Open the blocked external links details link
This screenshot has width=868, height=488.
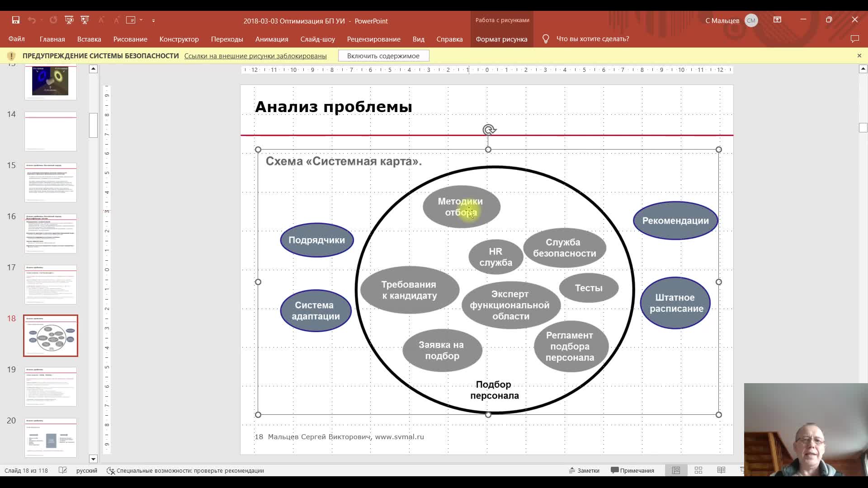255,56
